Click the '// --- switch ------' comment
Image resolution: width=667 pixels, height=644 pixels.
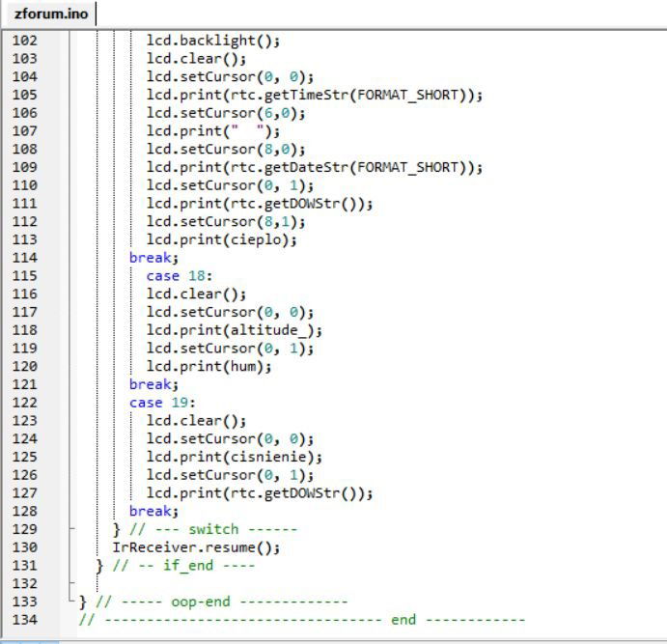212,529
